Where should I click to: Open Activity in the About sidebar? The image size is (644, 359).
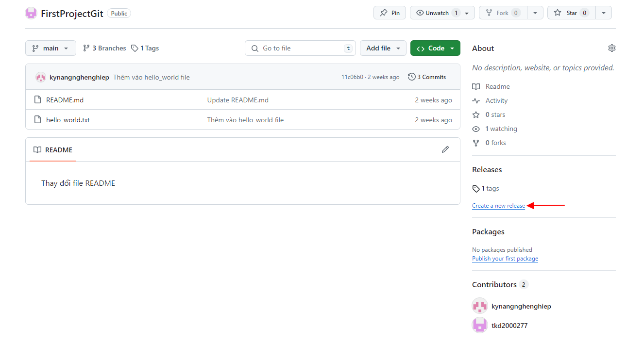(496, 100)
